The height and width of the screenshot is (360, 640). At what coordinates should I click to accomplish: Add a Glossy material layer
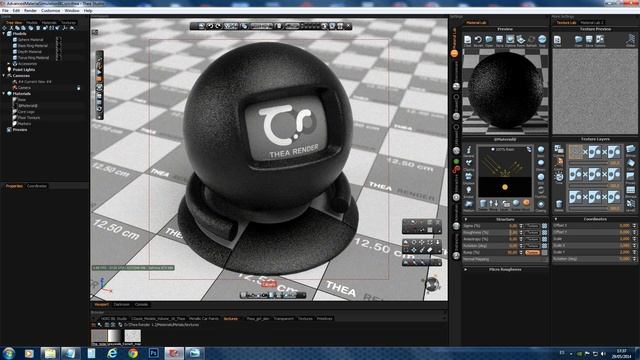(x=541, y=164)
